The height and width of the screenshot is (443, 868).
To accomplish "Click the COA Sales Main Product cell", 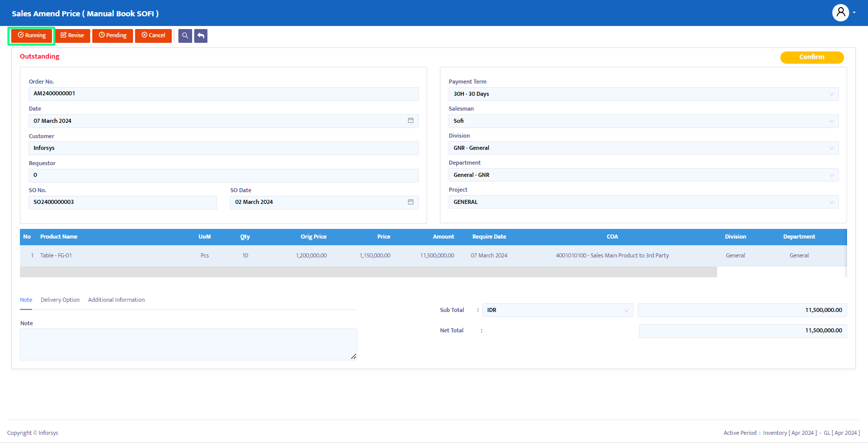I will [612, 255].
